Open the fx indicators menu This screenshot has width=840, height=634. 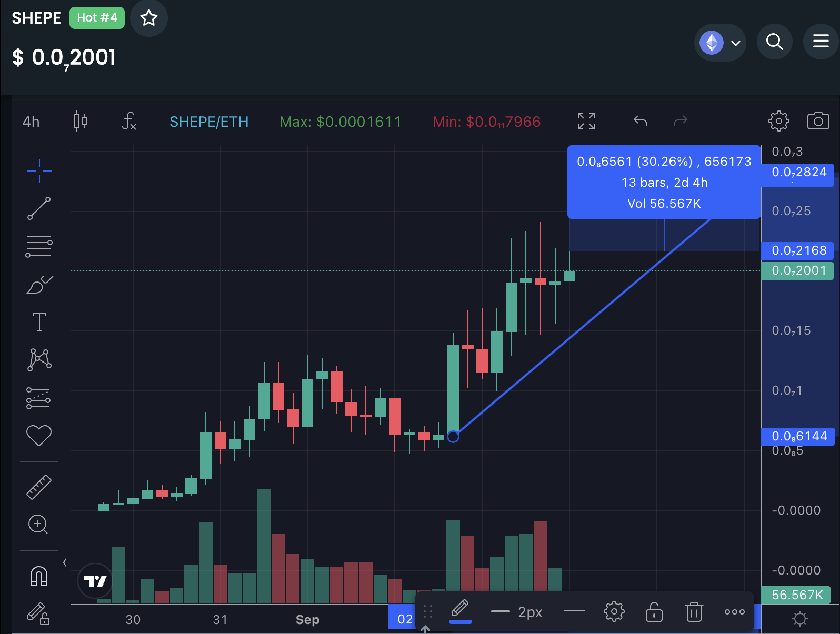(129, 122)
